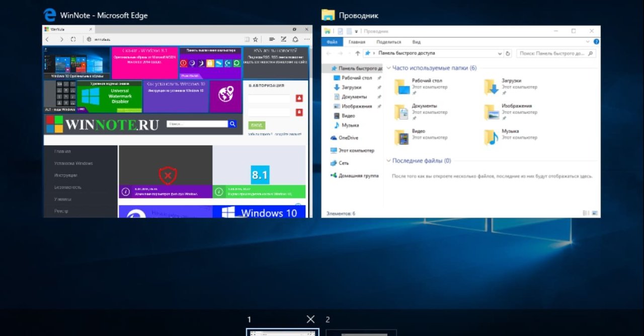Refresh the WinNote page in Edge

[x=73, y=39]
